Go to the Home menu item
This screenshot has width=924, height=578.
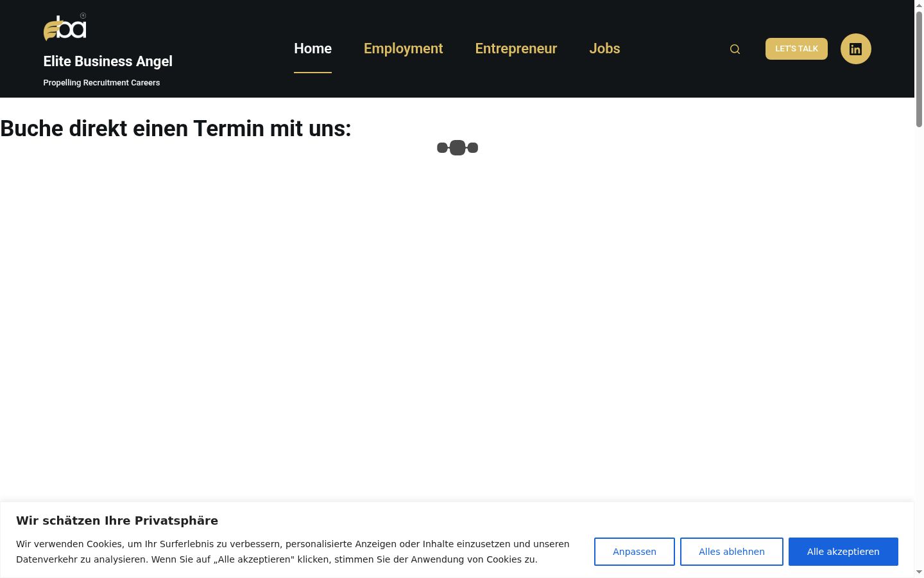312,49
